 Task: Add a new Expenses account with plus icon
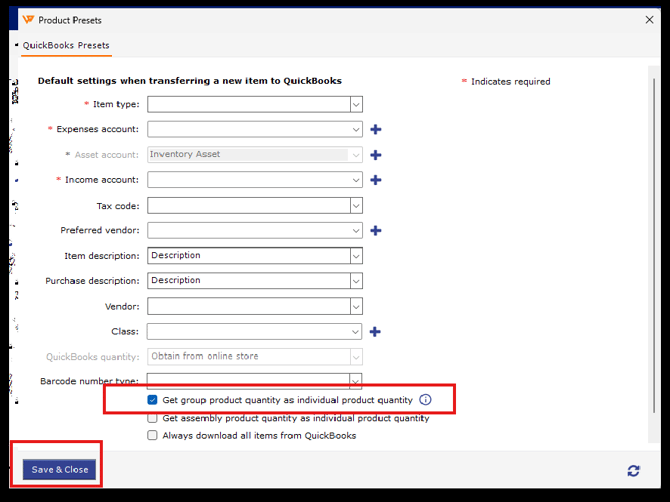coord(376,129)
